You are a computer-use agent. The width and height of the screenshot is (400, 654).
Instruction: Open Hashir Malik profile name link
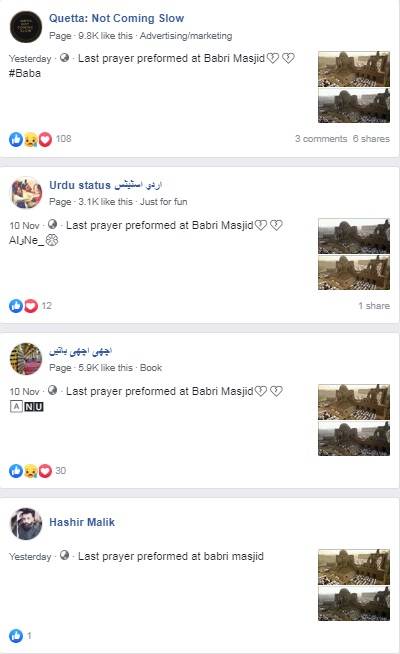click(x=82, y=522)
